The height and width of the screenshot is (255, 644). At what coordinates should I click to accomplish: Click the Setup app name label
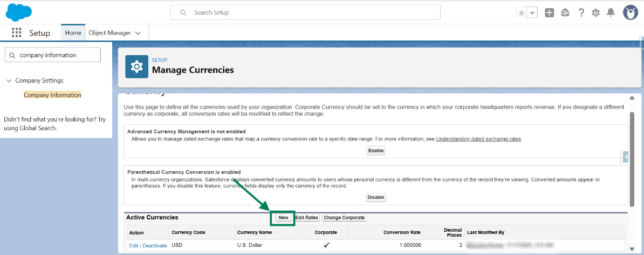click(x=39, y=33)
